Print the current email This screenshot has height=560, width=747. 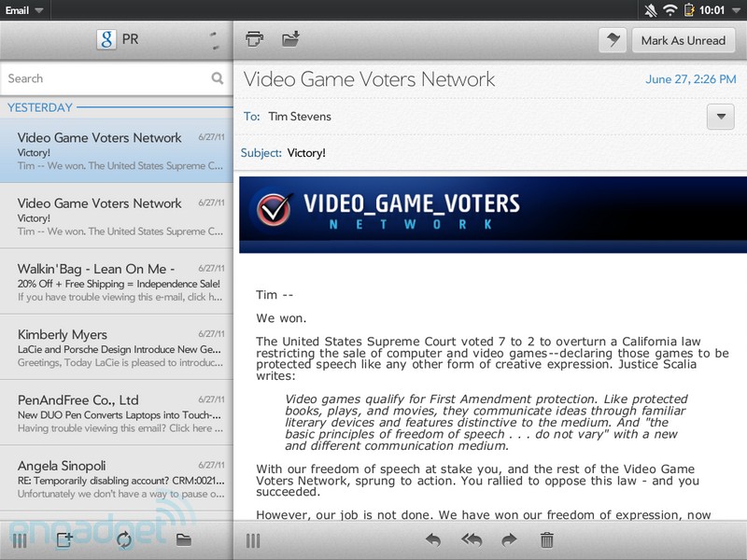(x=254, y=39)
